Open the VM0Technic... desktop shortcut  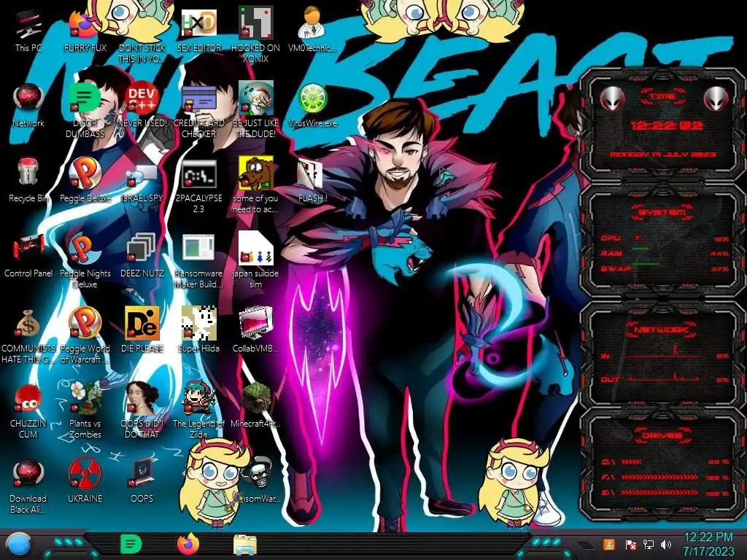coord(312,24)
